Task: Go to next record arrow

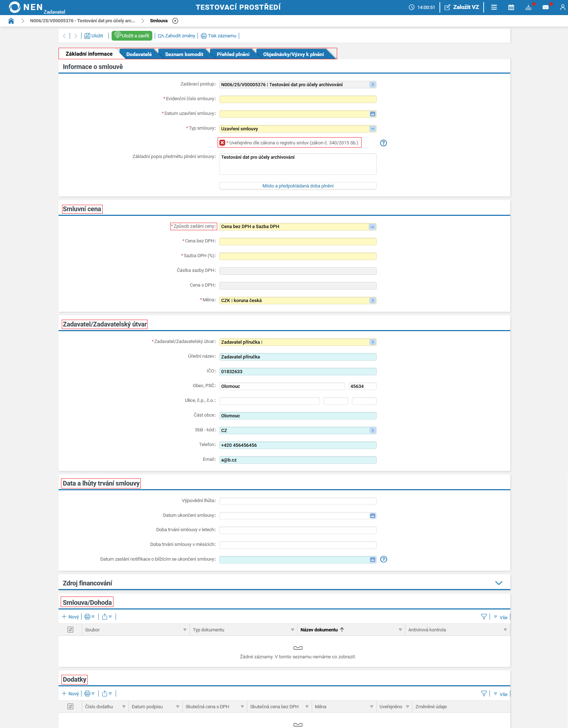Action: pos(75,36)
